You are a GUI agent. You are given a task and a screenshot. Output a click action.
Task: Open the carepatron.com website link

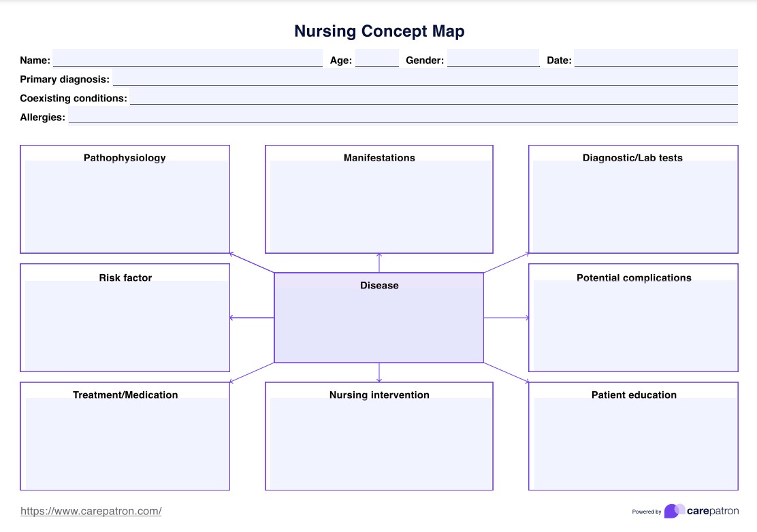coord(91,511)
